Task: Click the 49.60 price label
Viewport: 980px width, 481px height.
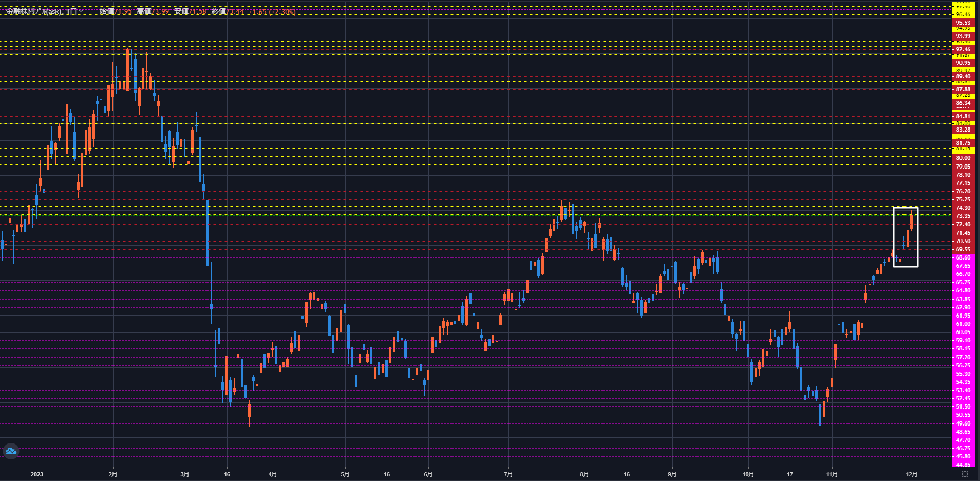Action: pos(963,423)
